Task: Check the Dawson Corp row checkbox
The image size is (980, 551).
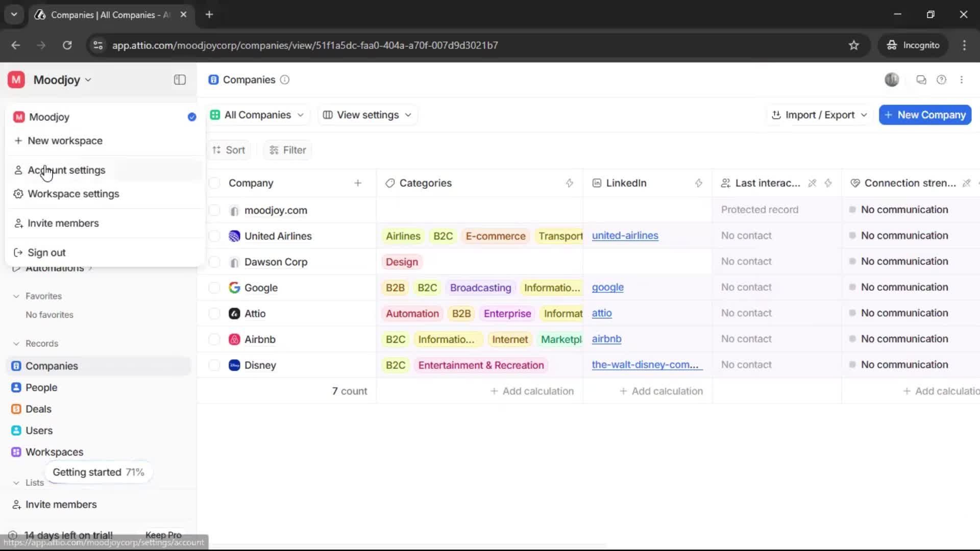Action: coord(215,262)
